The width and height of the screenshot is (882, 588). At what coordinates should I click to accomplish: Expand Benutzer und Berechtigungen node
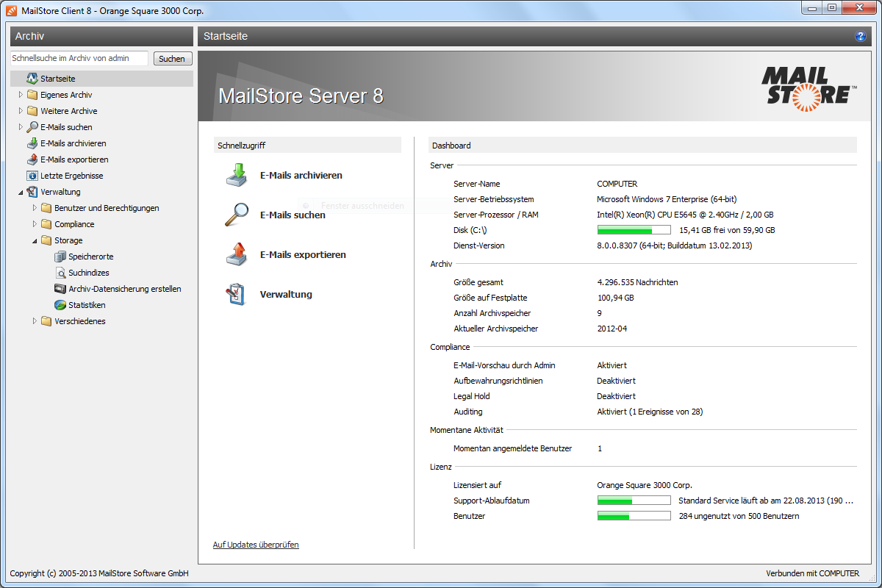pyautogui.click(x=35, y=208)
